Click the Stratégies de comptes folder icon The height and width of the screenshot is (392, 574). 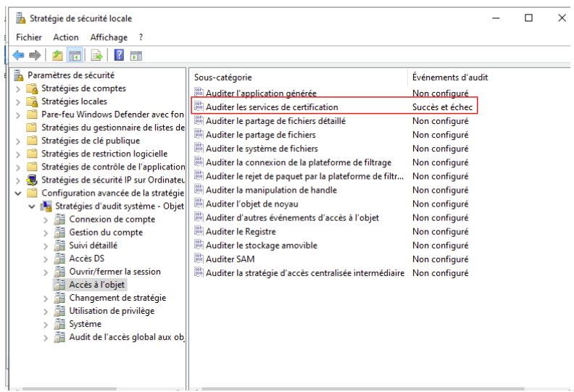32,88
